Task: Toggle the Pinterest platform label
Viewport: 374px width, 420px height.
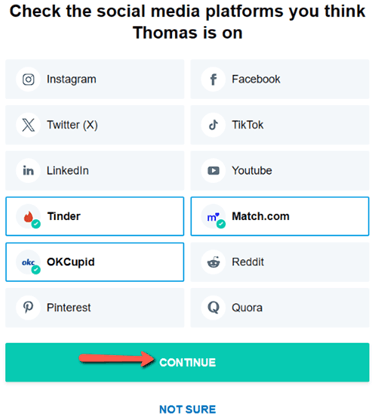Action: point(69,307)
